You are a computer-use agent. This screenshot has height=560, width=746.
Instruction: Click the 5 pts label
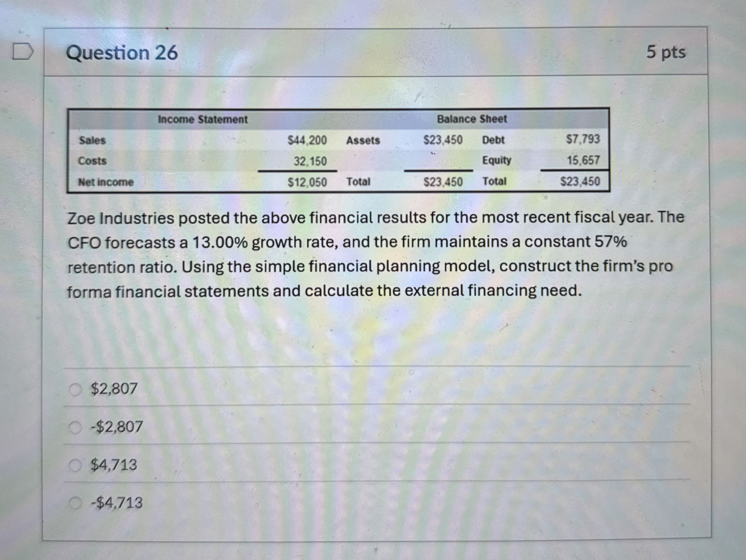click(666, 52)
